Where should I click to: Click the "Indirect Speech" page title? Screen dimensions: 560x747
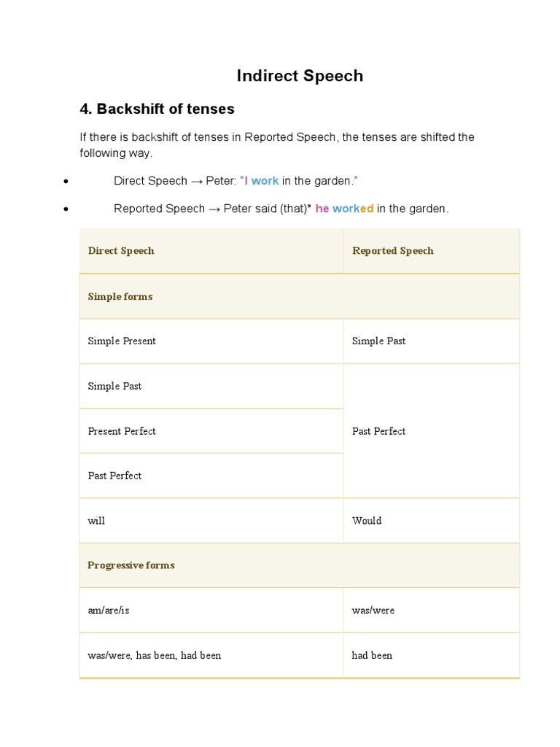pyautogui.click(x=300, y=76)
